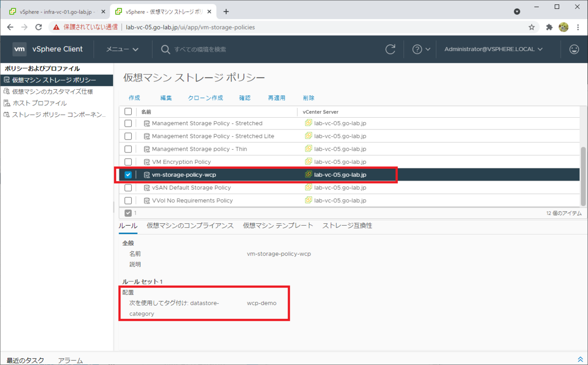Click the policy list vertical scrollbar
The width and height of the screenshot is (588, 365).
tap(583, 176)
